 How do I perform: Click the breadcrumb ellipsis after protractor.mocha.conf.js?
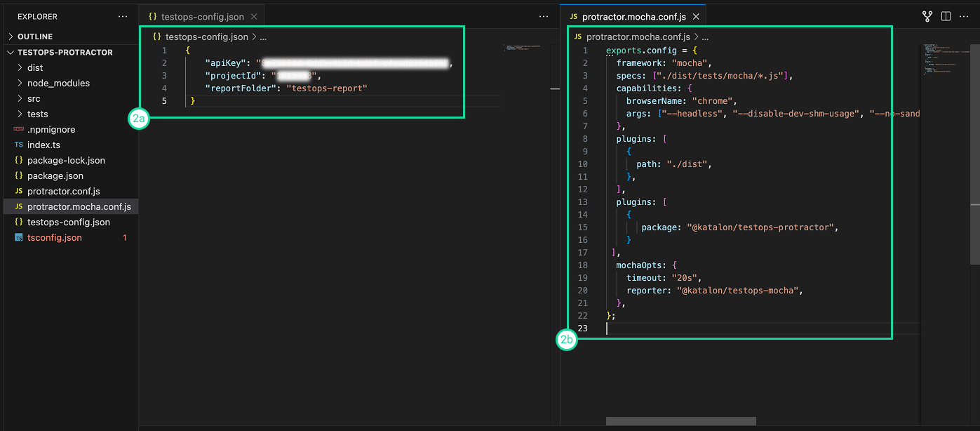705,37
